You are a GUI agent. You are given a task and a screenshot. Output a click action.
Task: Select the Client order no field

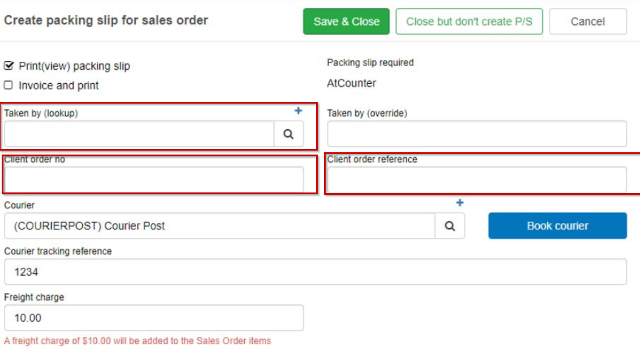coord(154,179)
